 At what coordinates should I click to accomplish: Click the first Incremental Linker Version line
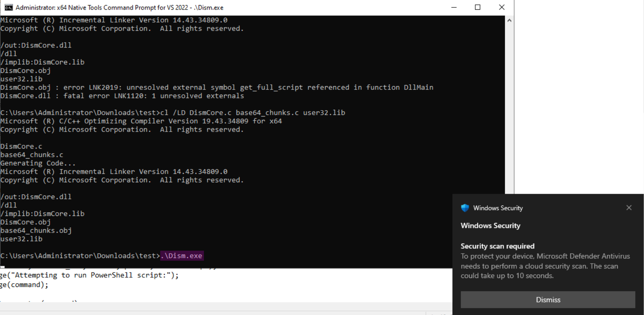tap(114, 20)
